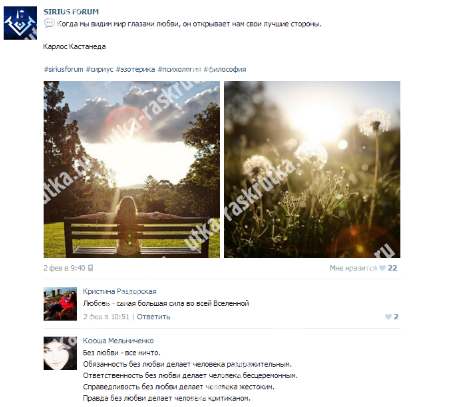Open Кристина Раздорская's avatar

coord(60,304)
